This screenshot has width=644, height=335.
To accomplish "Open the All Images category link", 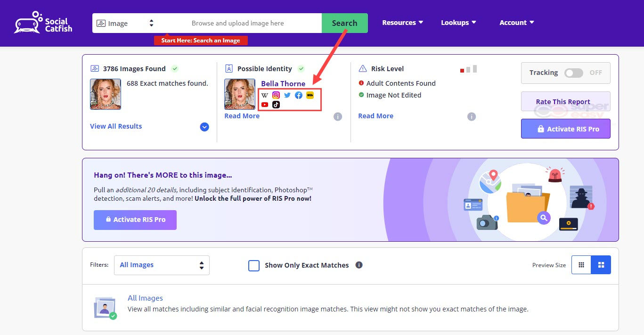I will (146, 298).
